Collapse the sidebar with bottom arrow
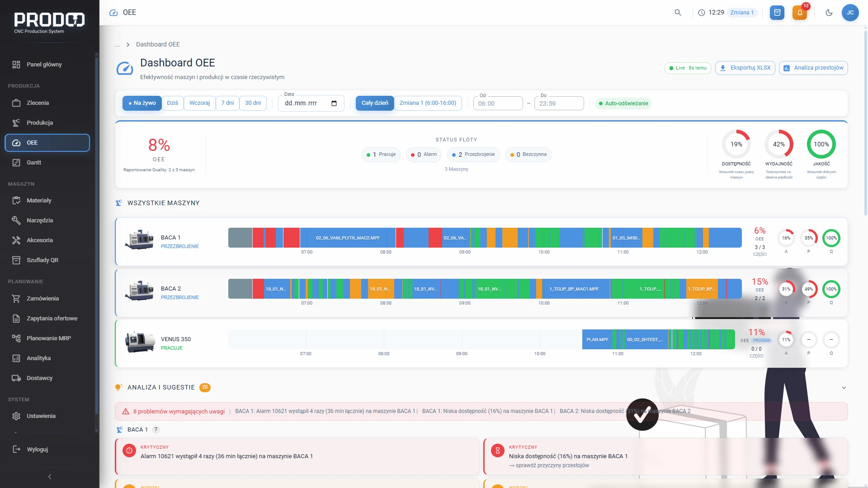 tap(50, 477)
